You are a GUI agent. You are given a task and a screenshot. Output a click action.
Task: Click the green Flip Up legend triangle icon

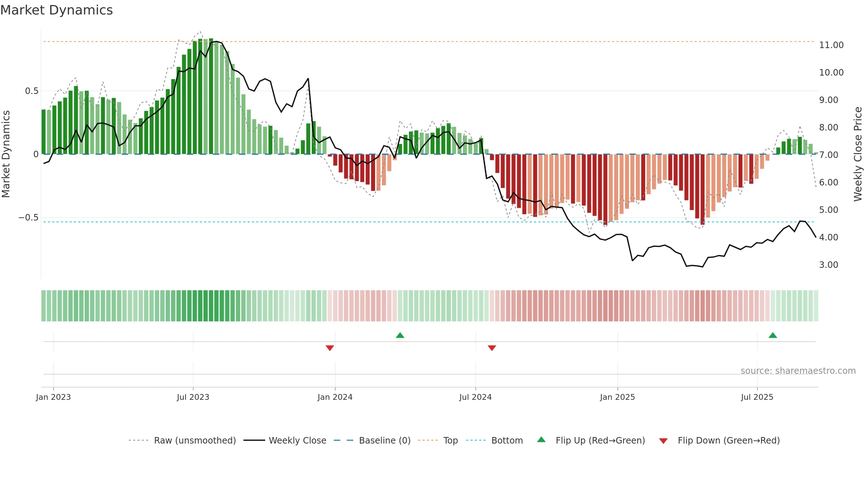[541, 440]
